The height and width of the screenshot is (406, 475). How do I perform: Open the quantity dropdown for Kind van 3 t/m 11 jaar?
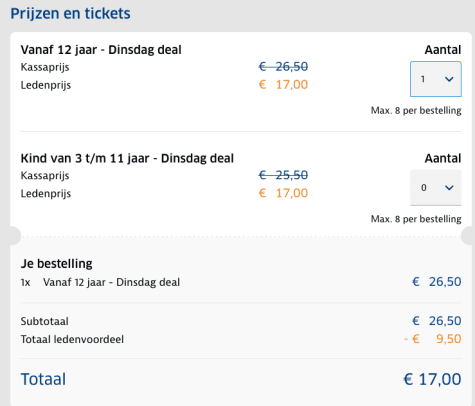[436, 188]
